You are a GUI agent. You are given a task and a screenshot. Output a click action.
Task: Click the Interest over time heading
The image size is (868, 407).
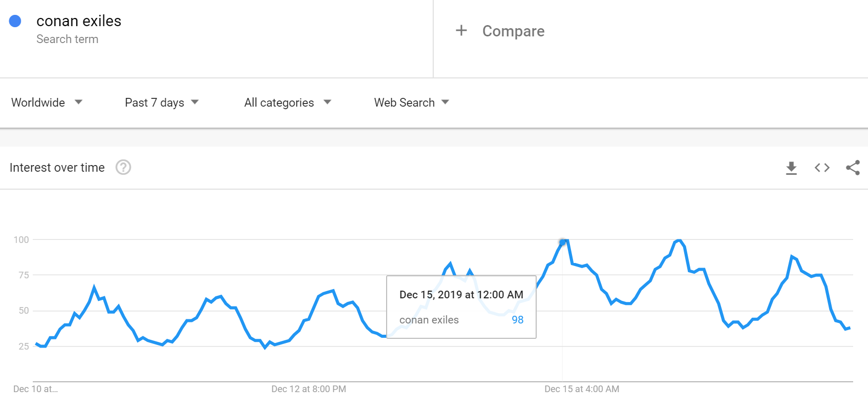point(57,168)
